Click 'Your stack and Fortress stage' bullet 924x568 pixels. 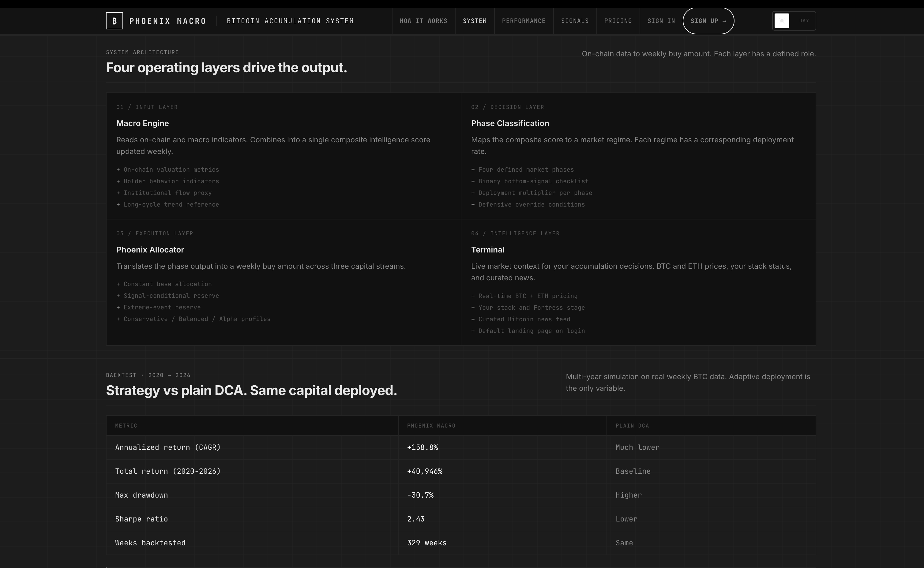[528, 308]
